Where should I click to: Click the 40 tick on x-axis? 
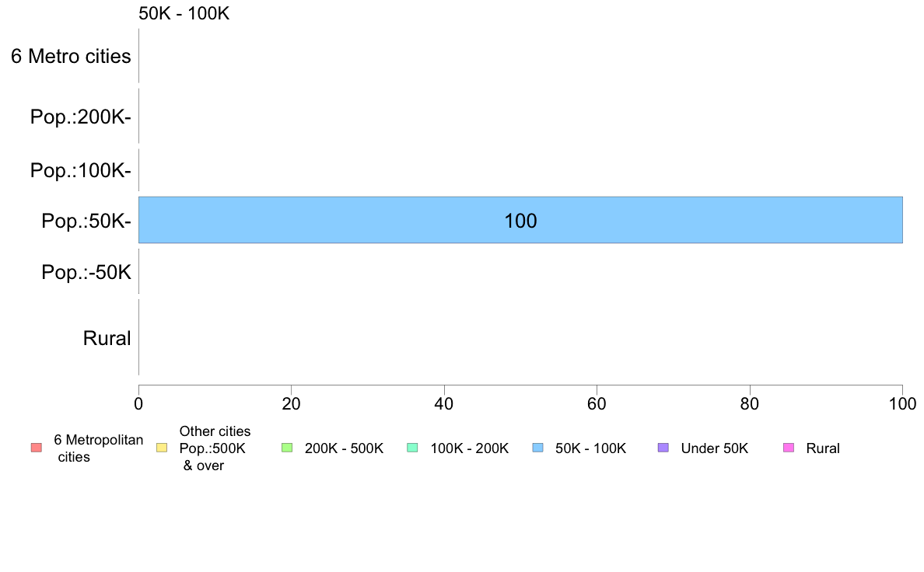coord(444,403)
